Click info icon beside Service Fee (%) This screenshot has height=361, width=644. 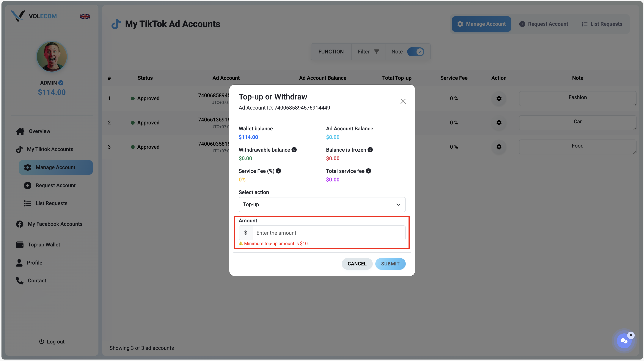(x=278, y=171)
